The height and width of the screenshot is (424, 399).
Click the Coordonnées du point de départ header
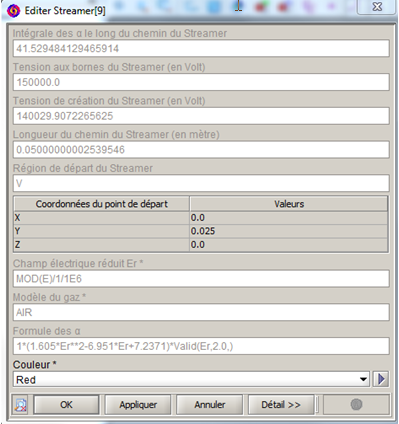tap(102, 204)
